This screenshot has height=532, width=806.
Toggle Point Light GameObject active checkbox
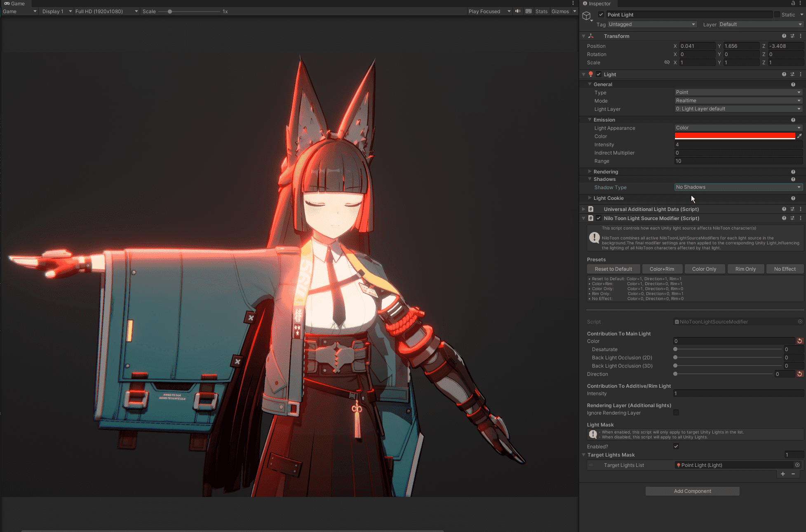[x=601, y=15]
